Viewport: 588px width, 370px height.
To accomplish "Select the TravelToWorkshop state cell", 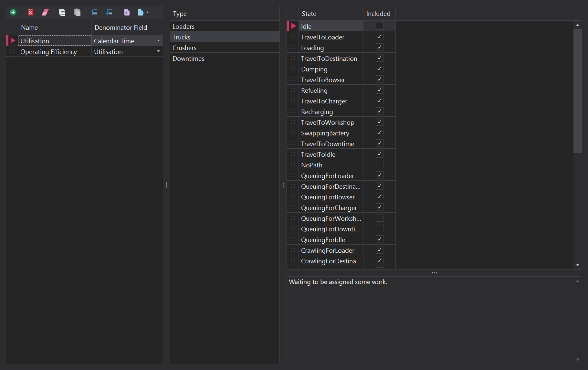I will (331, 122).
